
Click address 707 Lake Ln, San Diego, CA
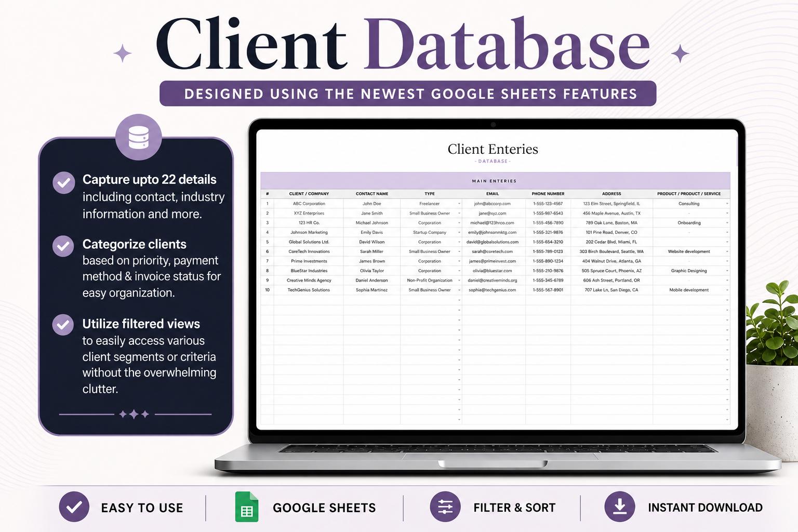(x=611, y=290)
